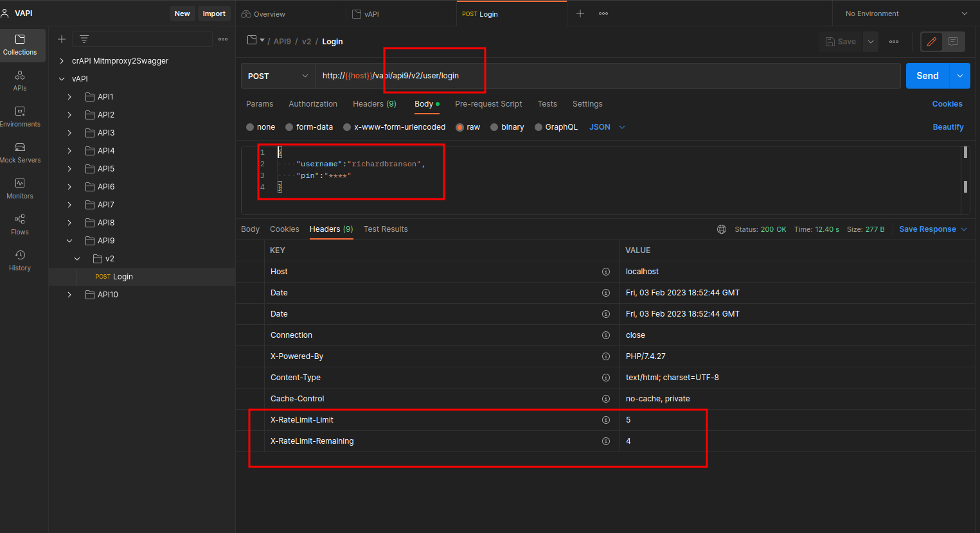Click the Cookies link beside request tabs

click(947, 104)
